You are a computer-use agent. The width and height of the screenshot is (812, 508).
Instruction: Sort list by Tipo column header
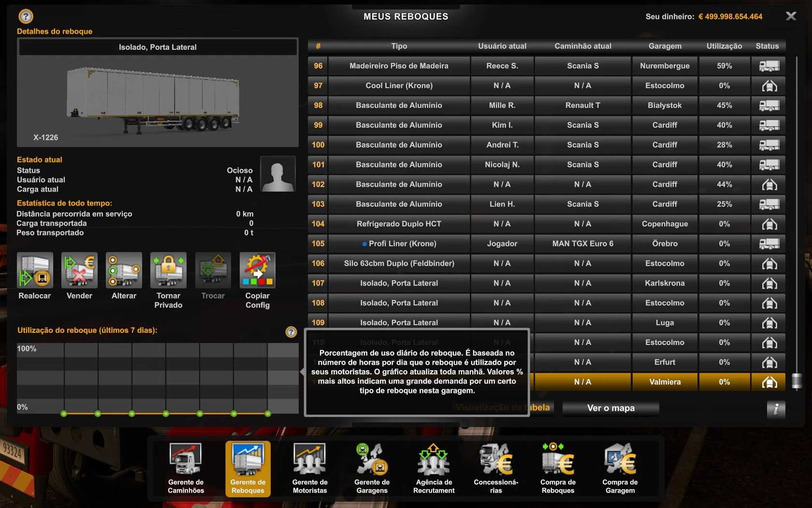[x=399, y=46]
